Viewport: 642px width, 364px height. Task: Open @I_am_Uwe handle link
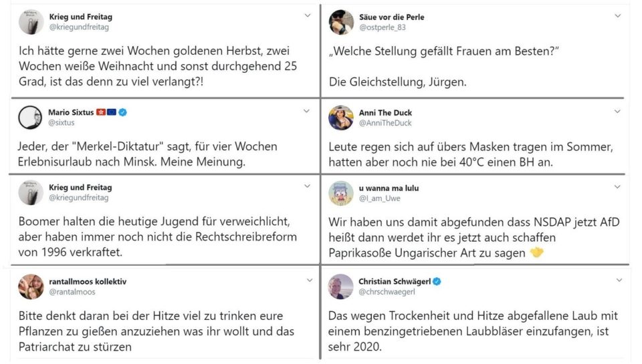point(380,198)
